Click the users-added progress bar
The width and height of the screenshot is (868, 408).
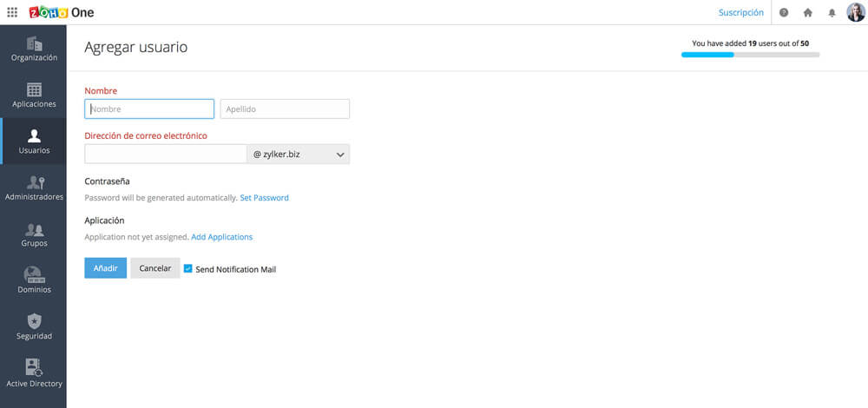(750, 55)
